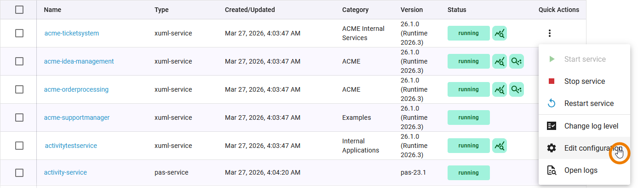The image size is (644, 194).
Task: Click the chart analysis icon for activitytestservice
Action: (x=499, y=146)
